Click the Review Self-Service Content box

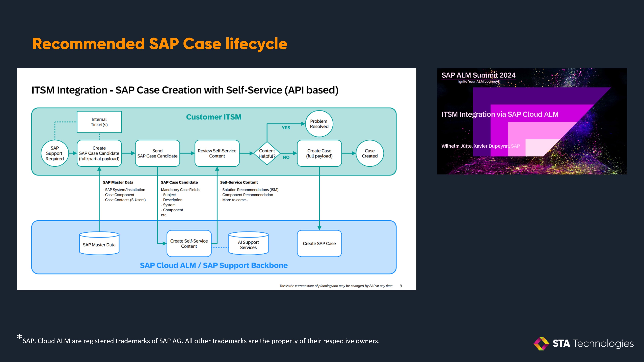pos(217,153)
